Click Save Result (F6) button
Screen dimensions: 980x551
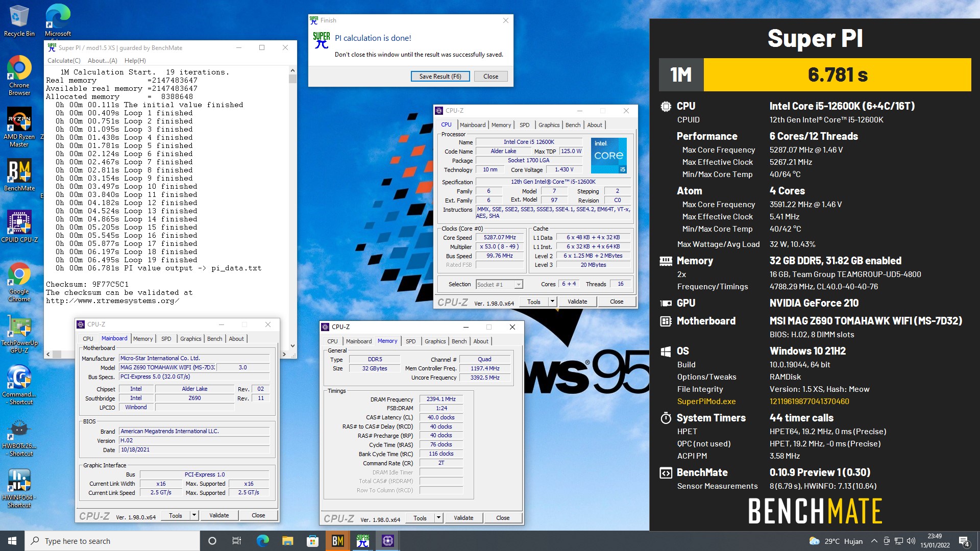point(440,77)
